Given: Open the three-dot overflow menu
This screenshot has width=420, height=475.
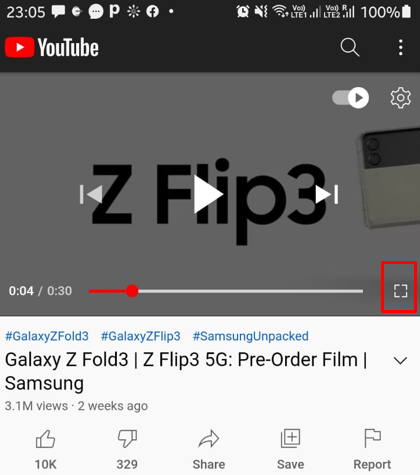Looking at the screenshot, I should pos(401,47).
